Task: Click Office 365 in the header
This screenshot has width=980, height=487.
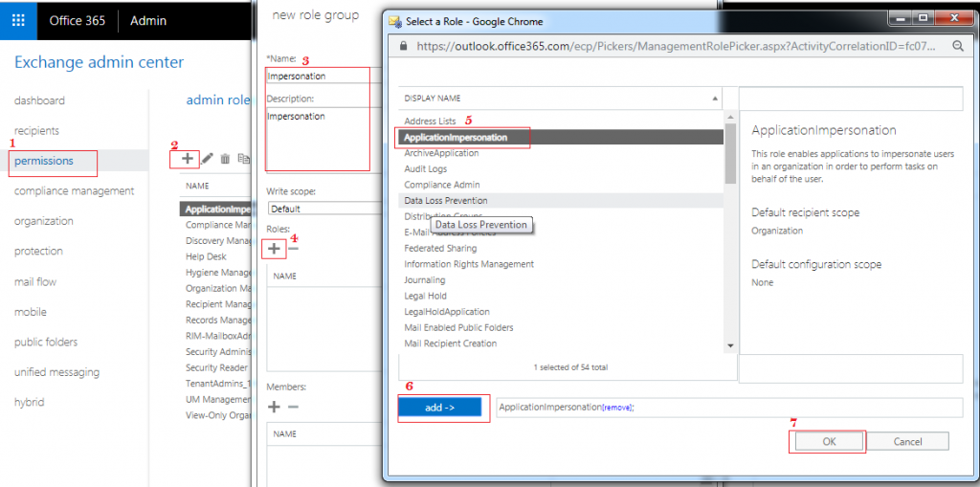Action: 78,20
